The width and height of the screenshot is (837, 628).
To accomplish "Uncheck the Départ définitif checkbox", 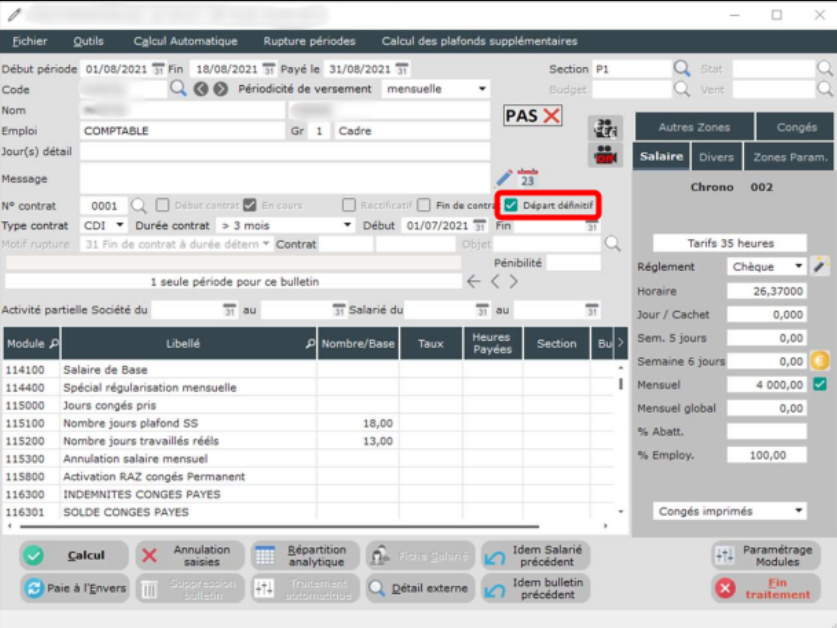I will point(511,205).
